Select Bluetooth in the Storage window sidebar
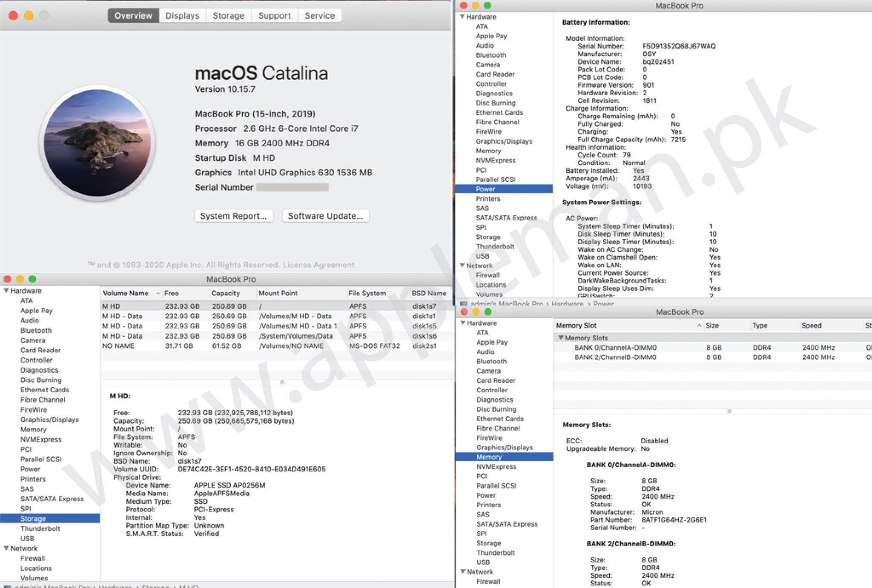Viewport: 872px width, 588px height. 36,330
